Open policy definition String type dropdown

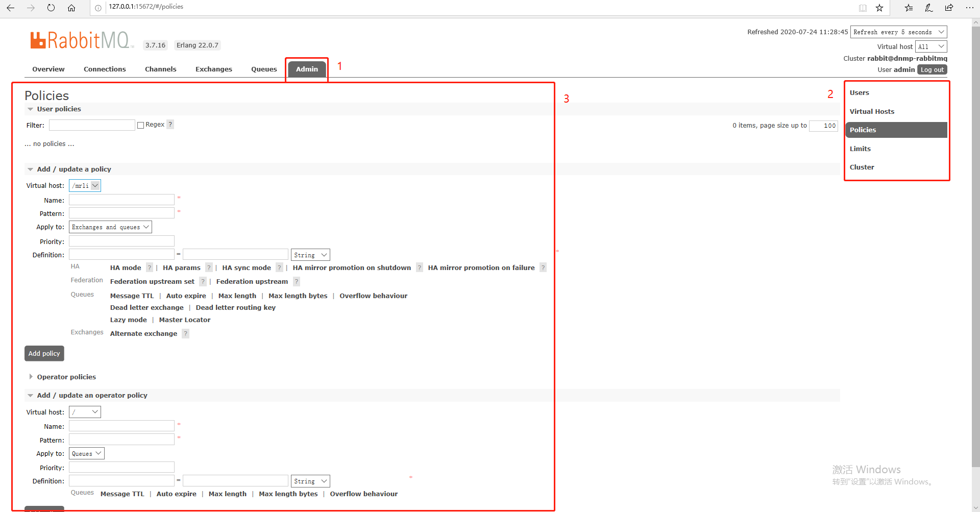coord(310,255)
